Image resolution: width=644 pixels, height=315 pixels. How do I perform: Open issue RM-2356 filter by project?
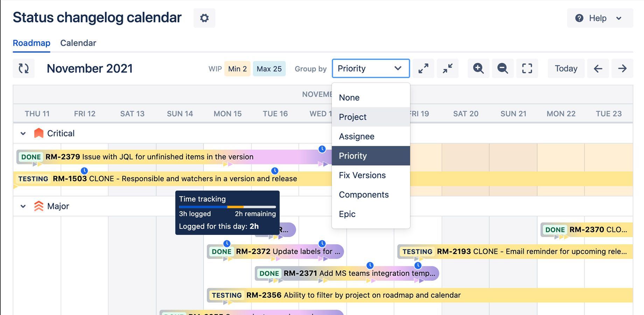[420, 295]
